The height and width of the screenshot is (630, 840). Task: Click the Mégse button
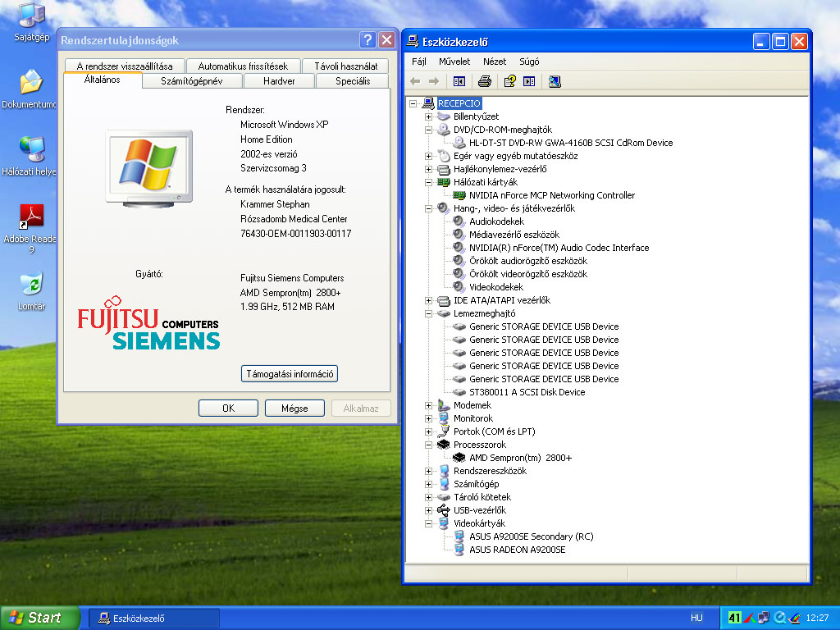click(x=294, y=409)
